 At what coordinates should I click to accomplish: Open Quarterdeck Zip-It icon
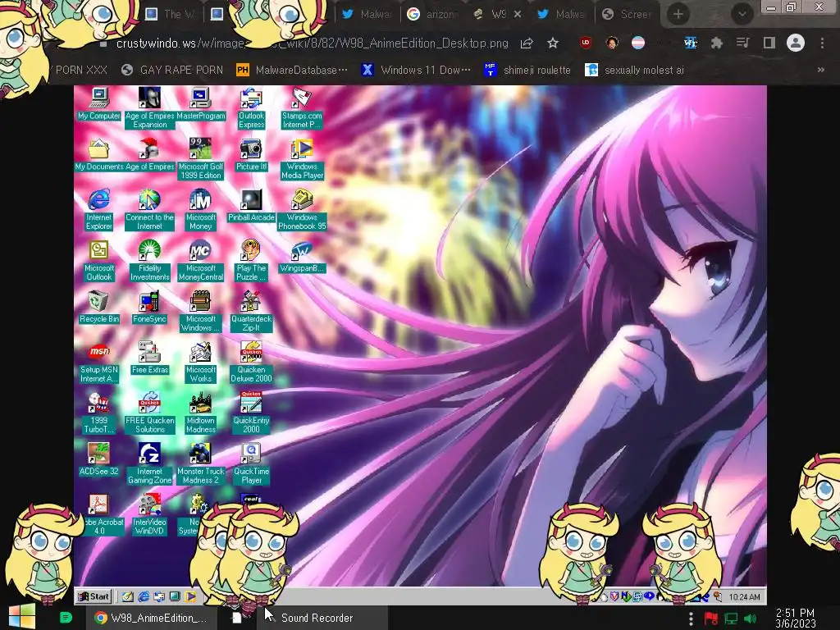pyautogui.click(x=251, y=311)
